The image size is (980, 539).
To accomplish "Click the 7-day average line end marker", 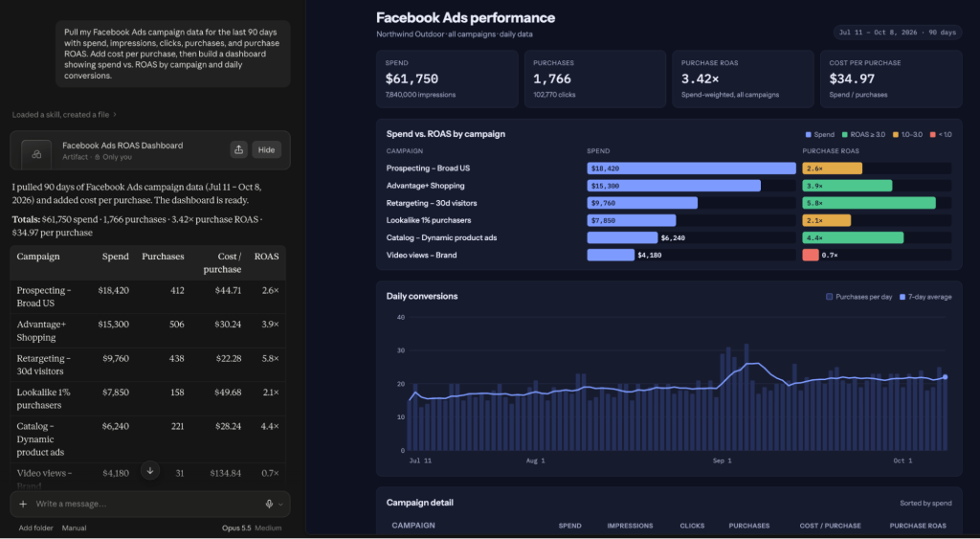I will [945, 377].
